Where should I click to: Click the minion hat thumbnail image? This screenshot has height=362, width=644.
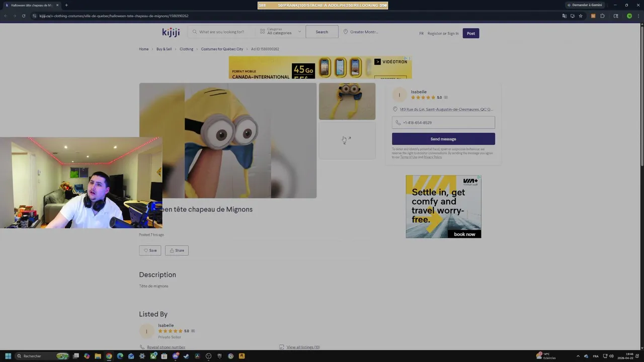[347, 101]
